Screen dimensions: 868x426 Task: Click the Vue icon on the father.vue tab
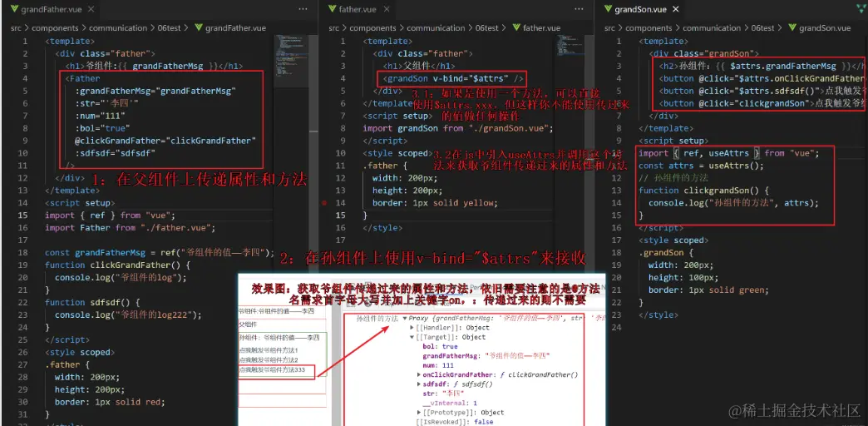coord(332,9)
